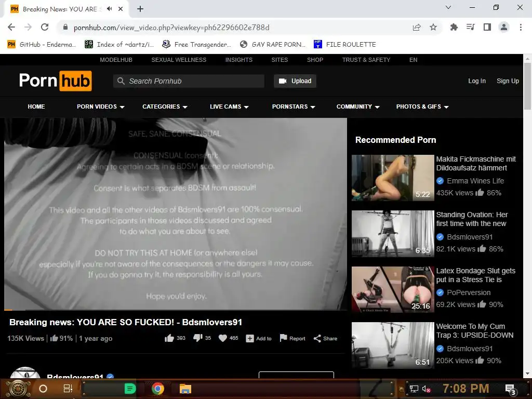532x399 pixels.
Task: Expand the COMMUNITY dropdown
Action: pos(358,107)
